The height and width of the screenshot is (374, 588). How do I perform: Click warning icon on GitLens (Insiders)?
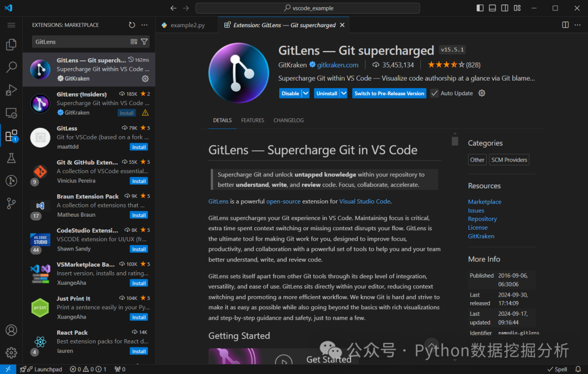[145, 113]
